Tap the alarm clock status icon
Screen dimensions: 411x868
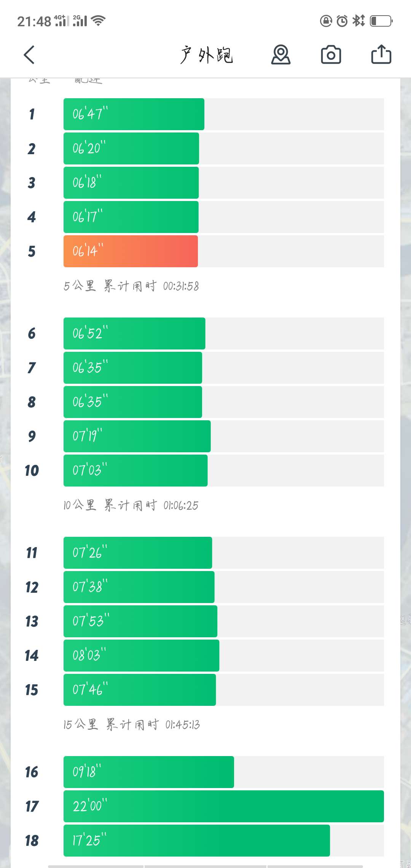point(342,21)
